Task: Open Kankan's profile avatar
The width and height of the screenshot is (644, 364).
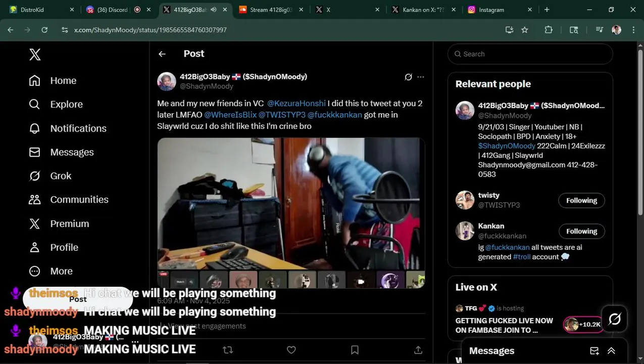Action: point(465,231)
